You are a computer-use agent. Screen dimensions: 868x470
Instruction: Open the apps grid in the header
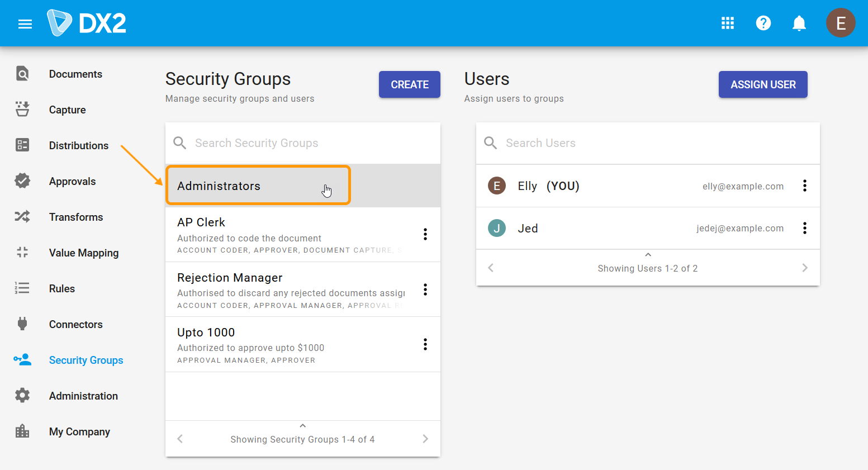[728, 23]
